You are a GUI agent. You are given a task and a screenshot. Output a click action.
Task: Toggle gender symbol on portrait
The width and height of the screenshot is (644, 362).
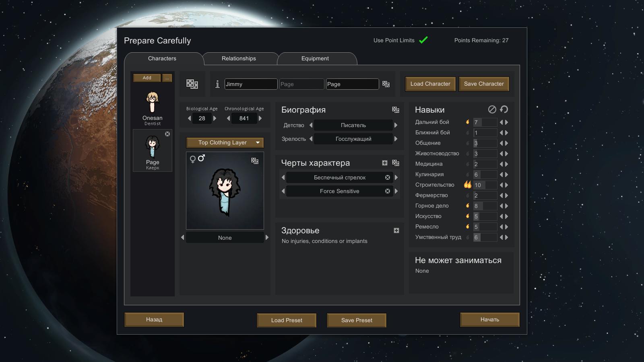[x=197, y=158]
